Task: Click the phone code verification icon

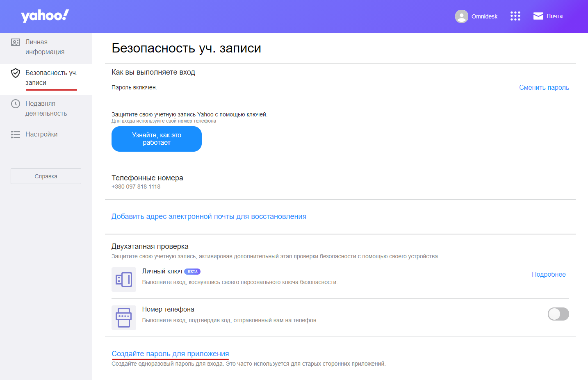Action: (124, 318)
